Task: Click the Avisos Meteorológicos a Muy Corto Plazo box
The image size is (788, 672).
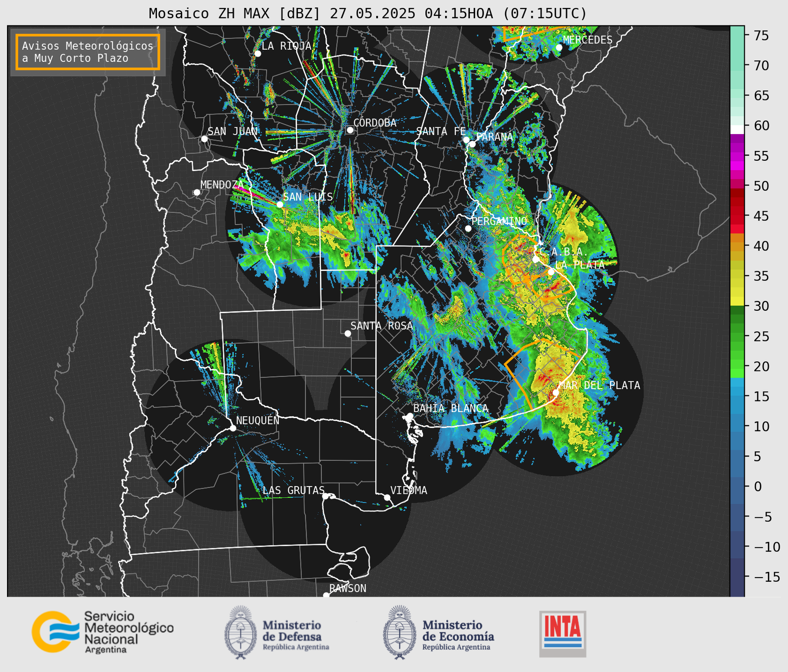Action: point(88,52)
